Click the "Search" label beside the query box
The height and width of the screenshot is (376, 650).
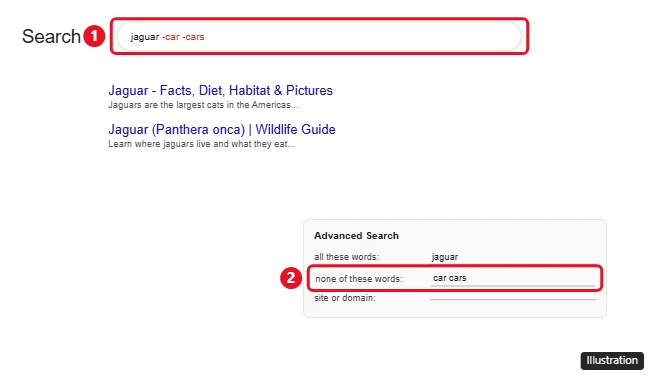[x=51, y=36]
